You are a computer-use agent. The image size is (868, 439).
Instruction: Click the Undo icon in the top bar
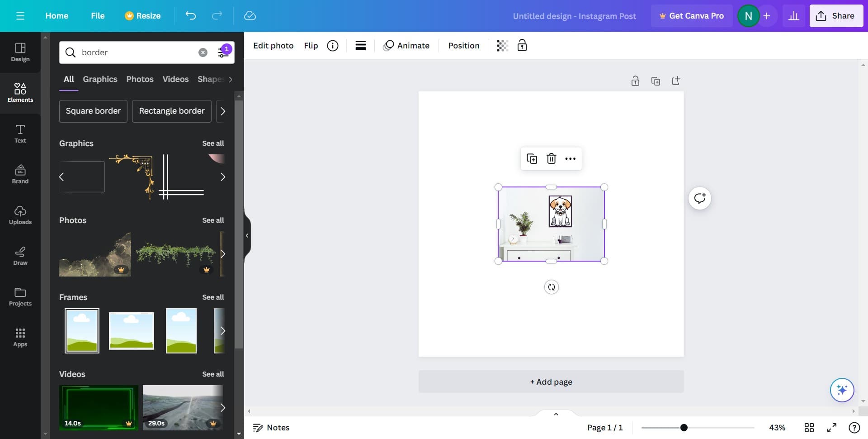[190, 15]
